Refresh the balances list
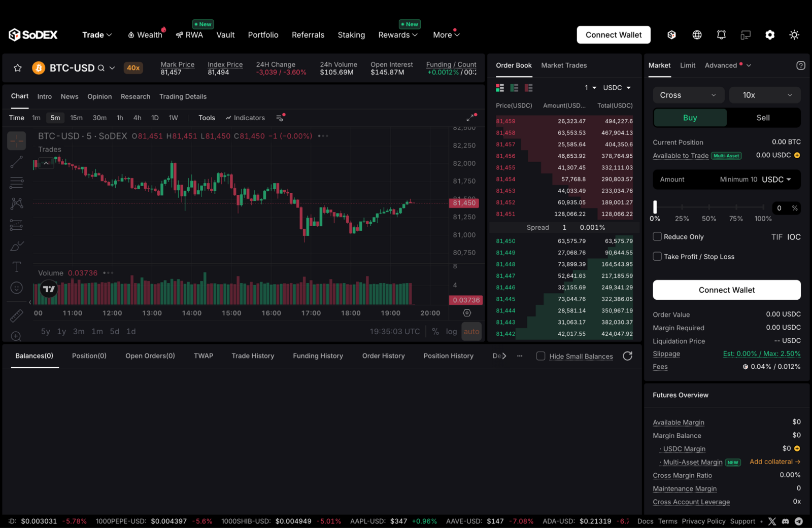This screenshot has height=528, width=812. coord(627,356)
